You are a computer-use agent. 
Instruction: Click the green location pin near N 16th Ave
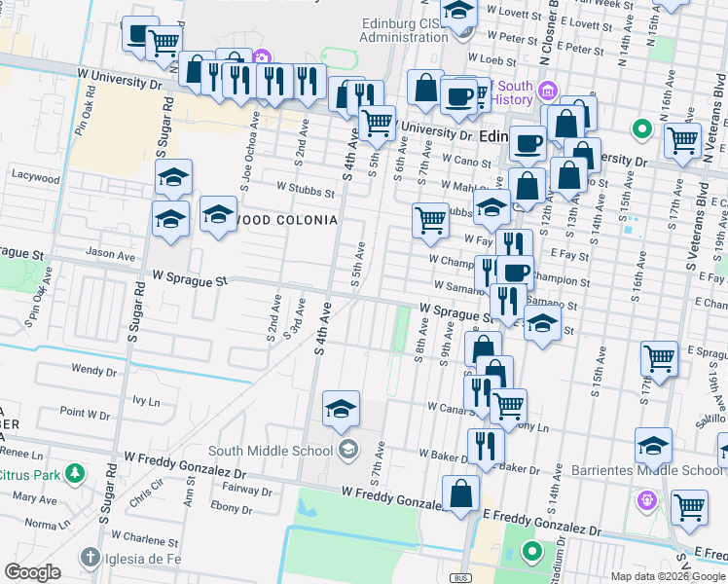click(x=642, y=129)
